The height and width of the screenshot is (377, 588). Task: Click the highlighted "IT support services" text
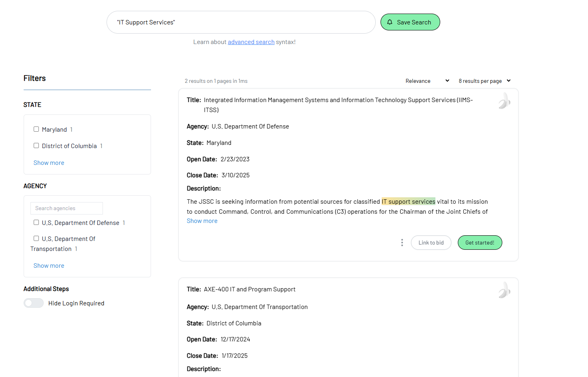(409, 202)
